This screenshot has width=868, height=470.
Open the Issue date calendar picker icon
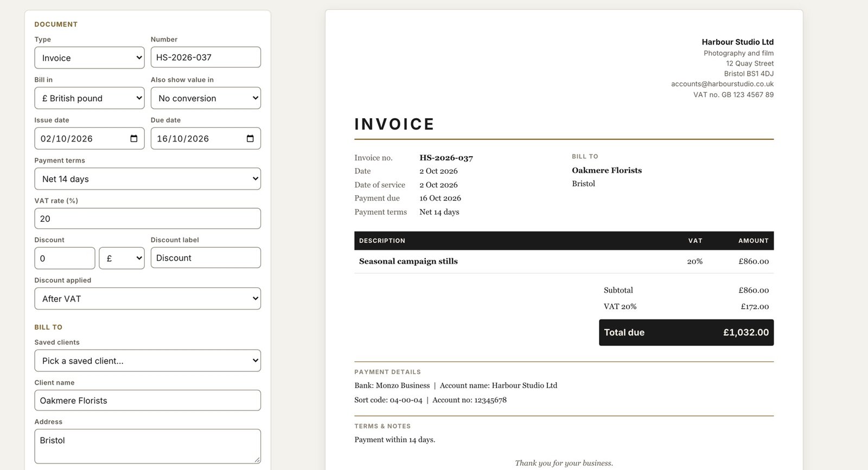[134, 139]
